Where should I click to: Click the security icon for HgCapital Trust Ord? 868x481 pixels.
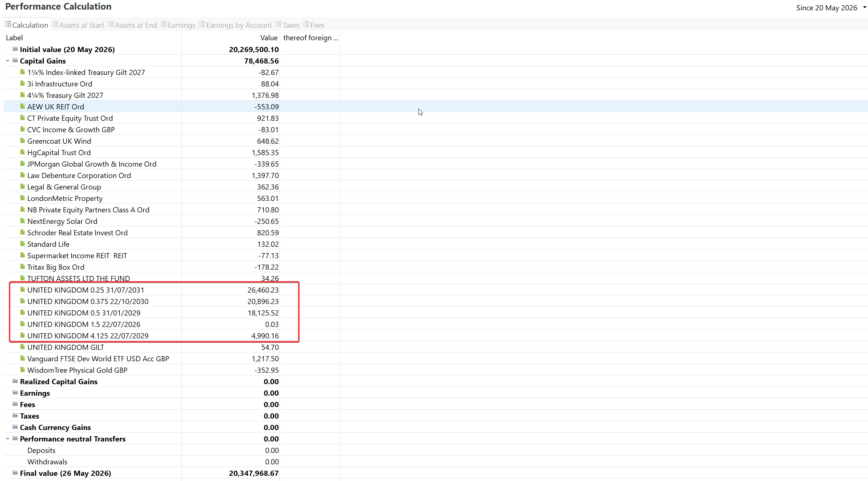[x=23, y=152]
